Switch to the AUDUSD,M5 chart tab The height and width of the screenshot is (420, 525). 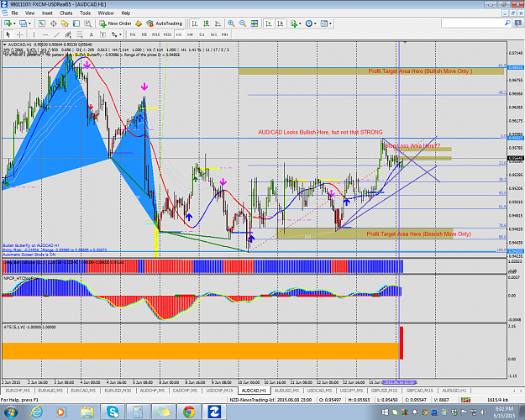(286, 391)
